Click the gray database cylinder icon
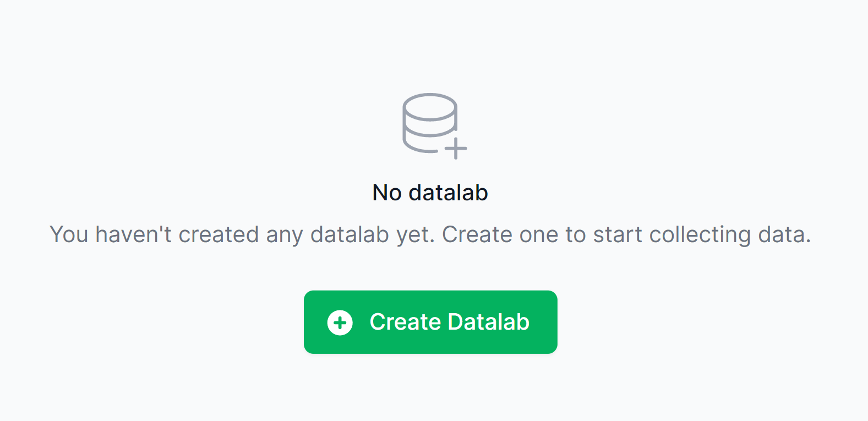The width and height of the screenshot is (868, 421). click(x=430, y=123)
